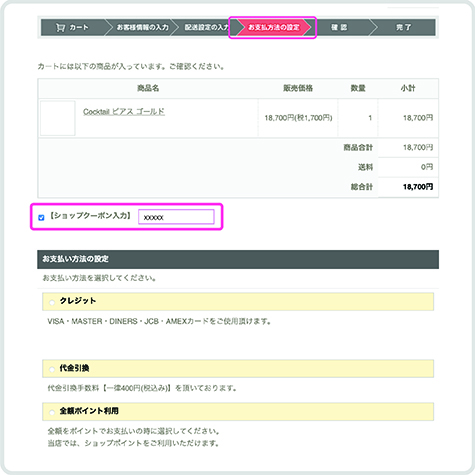Click 総合計 18,700円 total amount
Viewport: 475px width, 475px height.
point(418,187)
